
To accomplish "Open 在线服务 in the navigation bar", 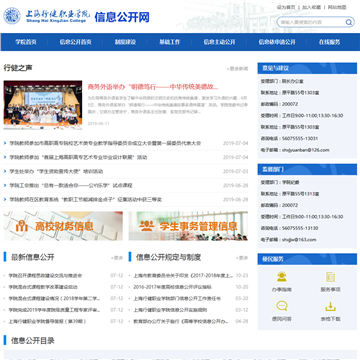I will click(329, 42).
